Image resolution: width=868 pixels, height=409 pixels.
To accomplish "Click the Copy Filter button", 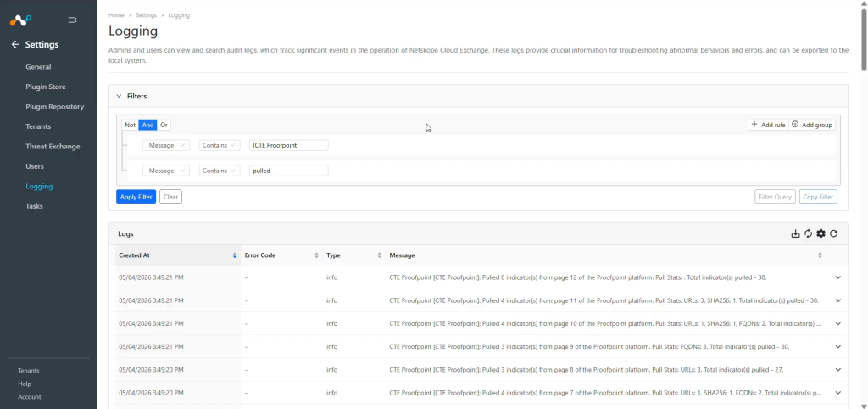I will click(x=818, y=197).
